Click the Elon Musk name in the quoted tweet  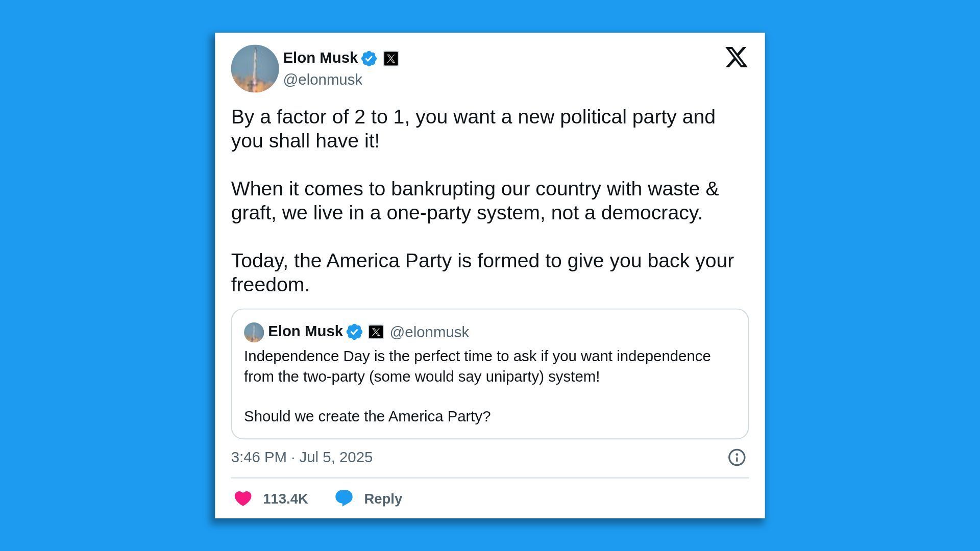306,331
